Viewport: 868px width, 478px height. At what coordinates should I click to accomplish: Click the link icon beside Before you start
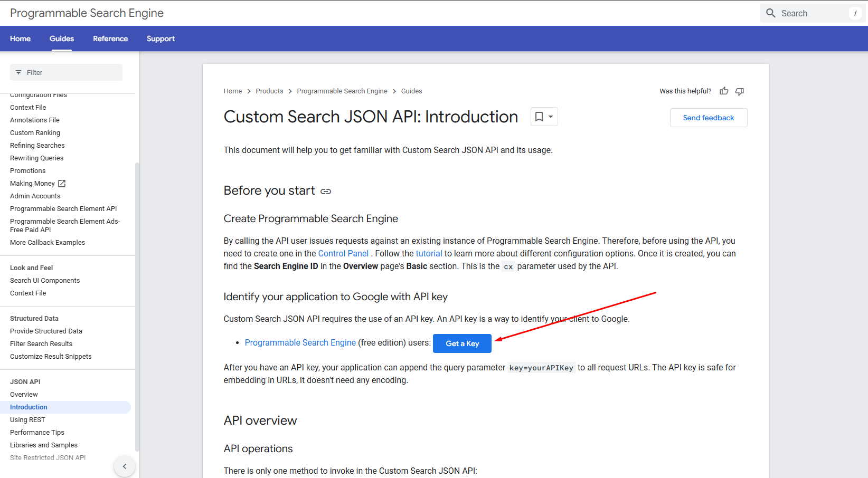pos(326,191)
